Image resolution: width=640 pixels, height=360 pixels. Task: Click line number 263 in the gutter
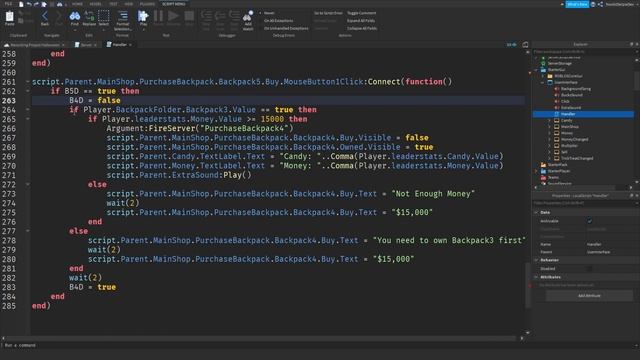click(9, 100)
